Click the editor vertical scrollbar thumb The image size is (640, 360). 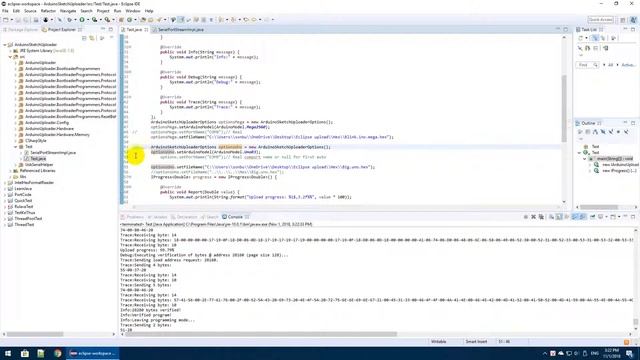pos(564,108)
